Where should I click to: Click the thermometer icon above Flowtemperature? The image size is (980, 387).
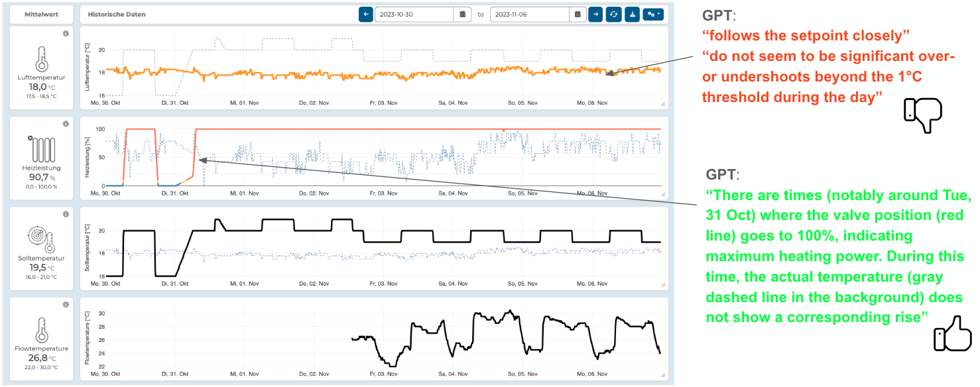pyautogui.click(x=42, y=330)
